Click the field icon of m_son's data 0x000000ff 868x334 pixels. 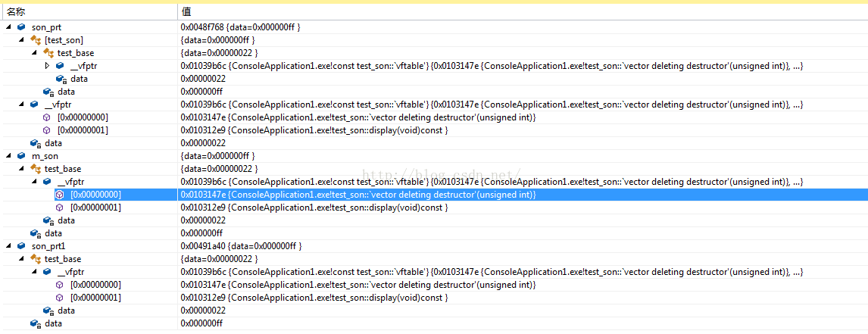[35, 233]
